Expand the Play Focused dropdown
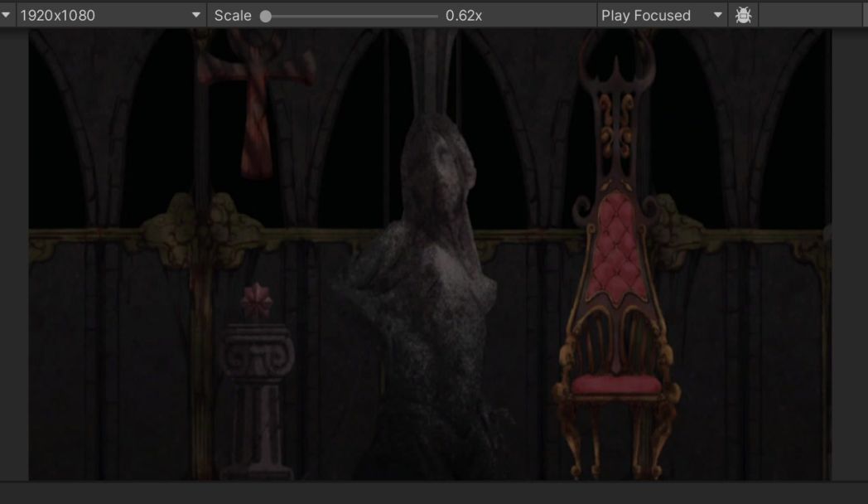Viewport: 868px width, 504px height. click(662, 16)
